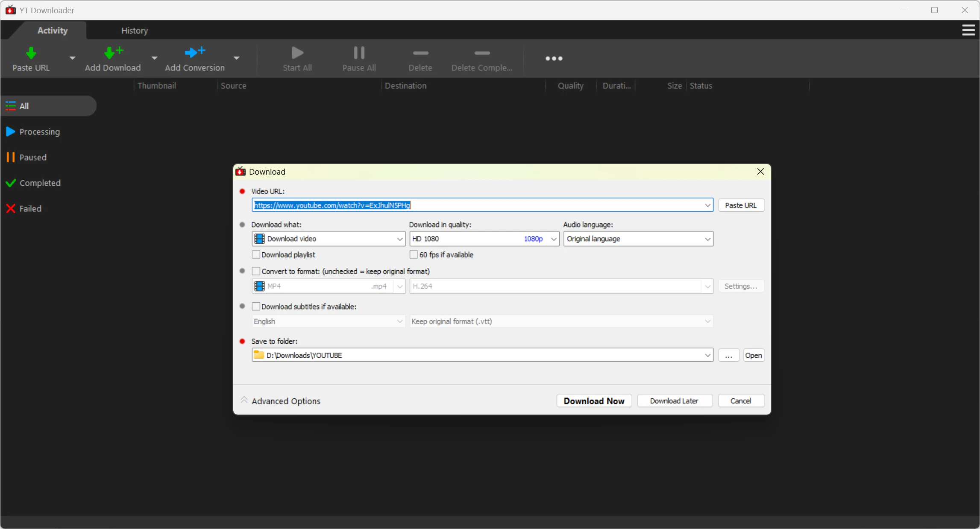Click the Add Conversion blue arrow icon
Viewport: 980px width, 529px height.
(194, 53)
